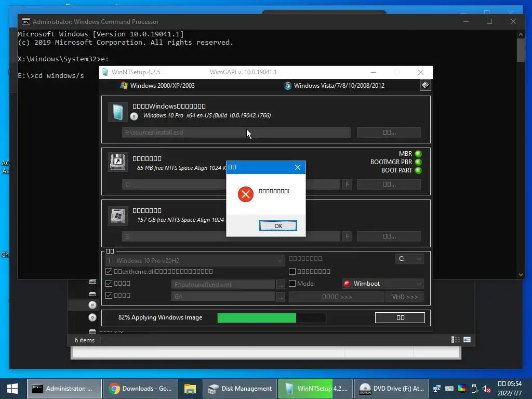Viewport: 532px width, 399px height.
Task: Click the BOOT PART green status light
Action: tap(418, 170)
